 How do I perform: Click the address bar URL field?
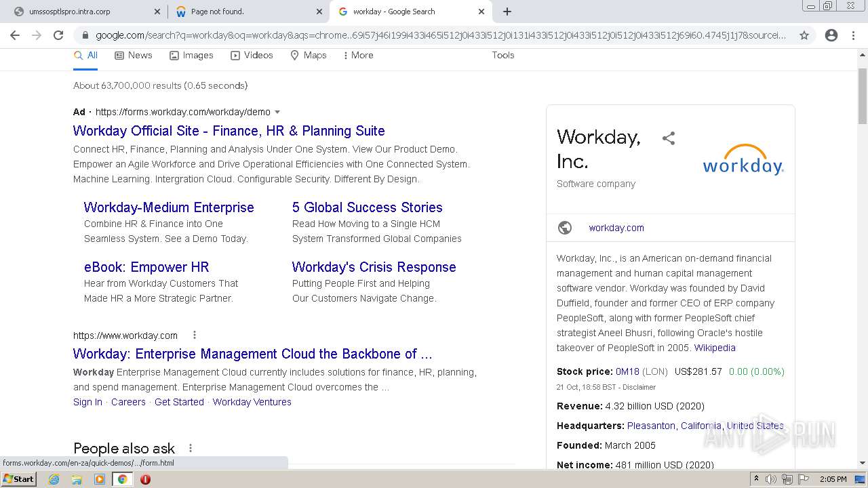[441, 35]
